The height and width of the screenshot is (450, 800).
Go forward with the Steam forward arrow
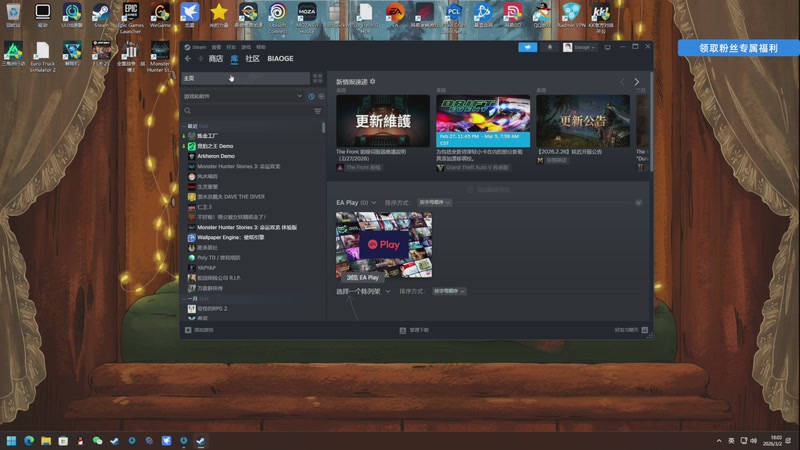[200, 59]
